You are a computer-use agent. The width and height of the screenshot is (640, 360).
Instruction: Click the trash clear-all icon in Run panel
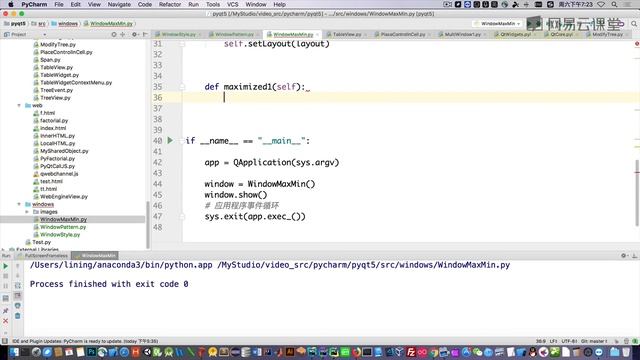coord(18,316)
